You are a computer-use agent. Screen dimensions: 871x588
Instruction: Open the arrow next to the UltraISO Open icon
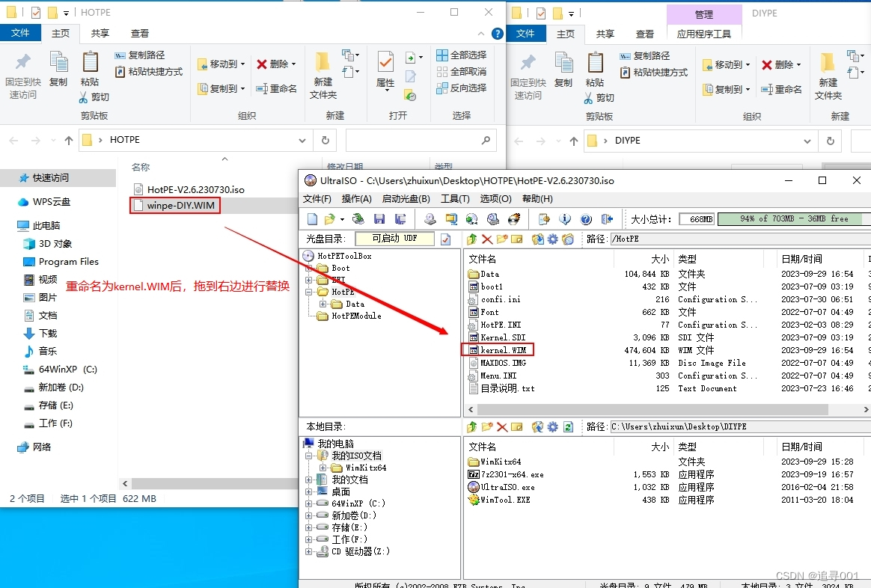(342, 219)
